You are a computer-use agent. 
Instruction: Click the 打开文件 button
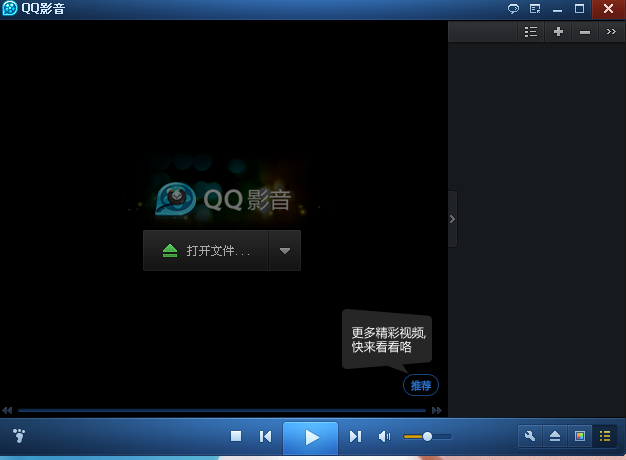pyautogui.click(x=206, y=250)
